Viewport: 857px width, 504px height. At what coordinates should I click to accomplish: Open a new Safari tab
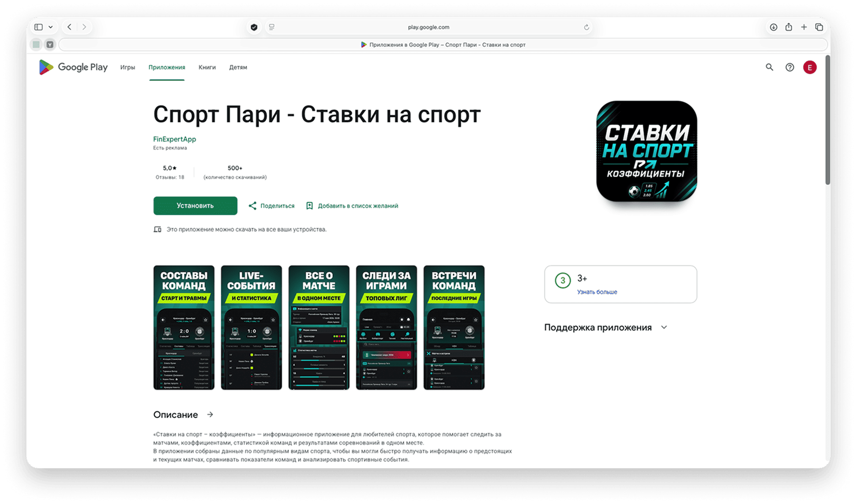[x=804, y=27]
